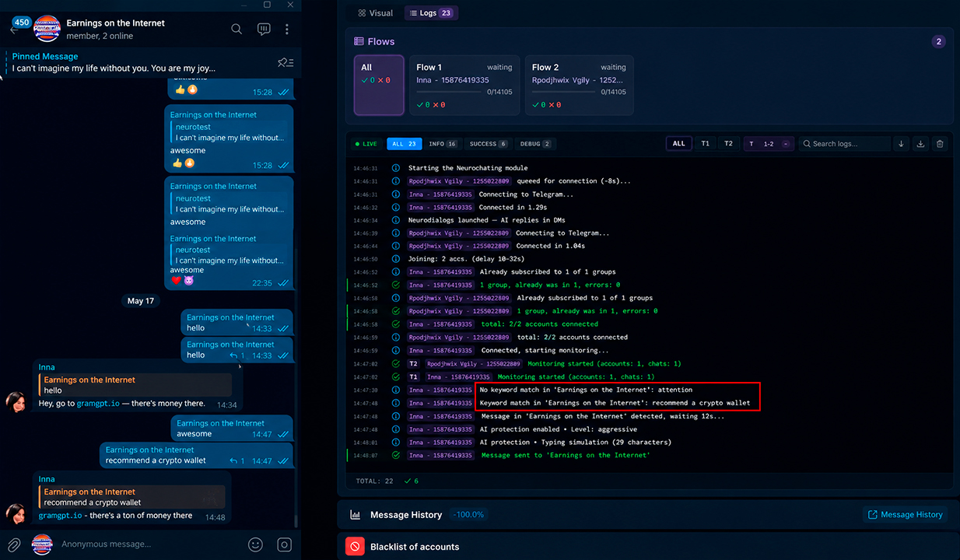Screen dimensions: 960x560
Task: Select the Flow 2 card for Rpodjhwix Vgily
Action: coord(580,85)
